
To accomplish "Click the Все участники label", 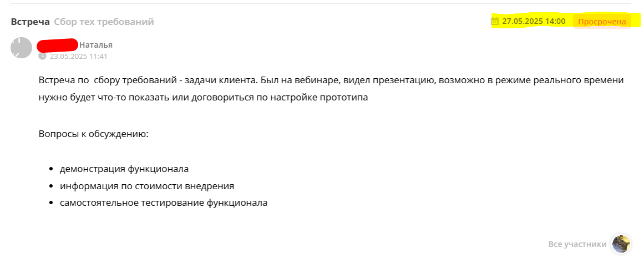I will coord(577,244).
